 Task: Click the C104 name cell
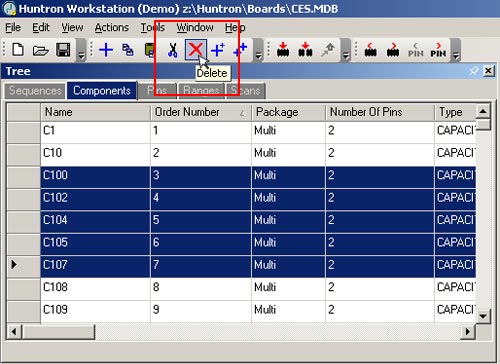96,222
